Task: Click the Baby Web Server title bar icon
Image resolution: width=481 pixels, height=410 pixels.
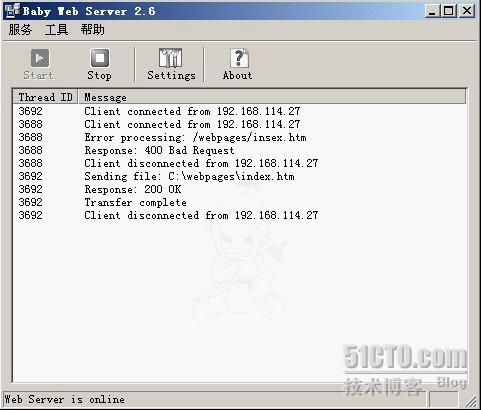Action: (x=13, y=10)
